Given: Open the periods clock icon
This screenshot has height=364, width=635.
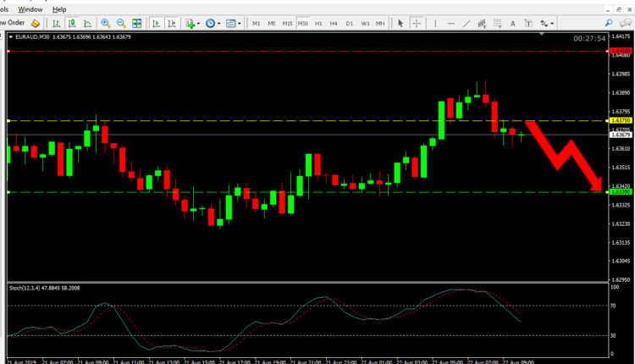Looking at the screenshot, I should coord(210,24).
